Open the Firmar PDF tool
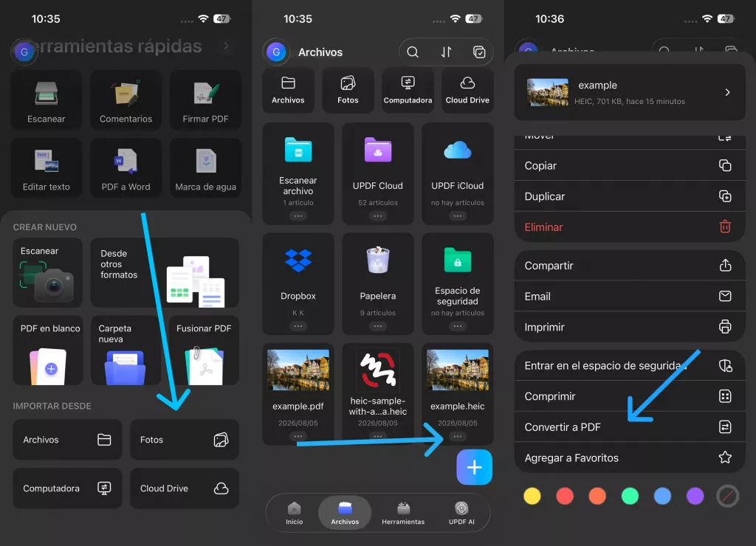Viewport: 756px width, 546px height. (205, 100)
